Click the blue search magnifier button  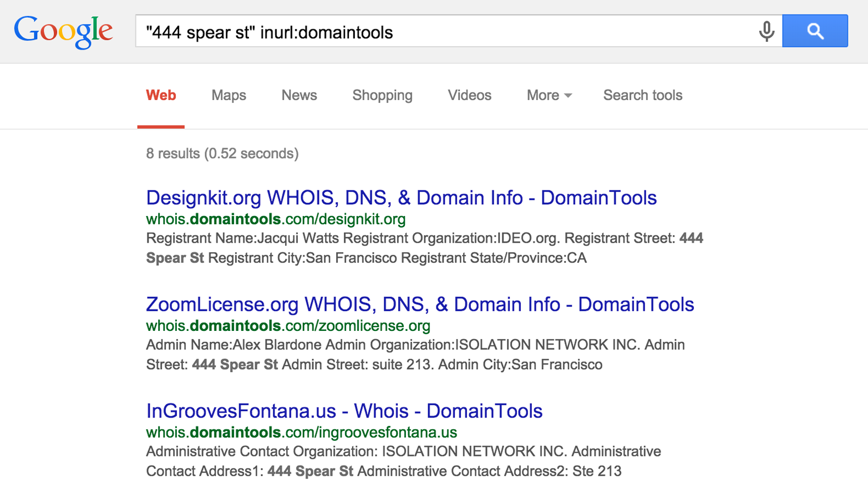814,31
